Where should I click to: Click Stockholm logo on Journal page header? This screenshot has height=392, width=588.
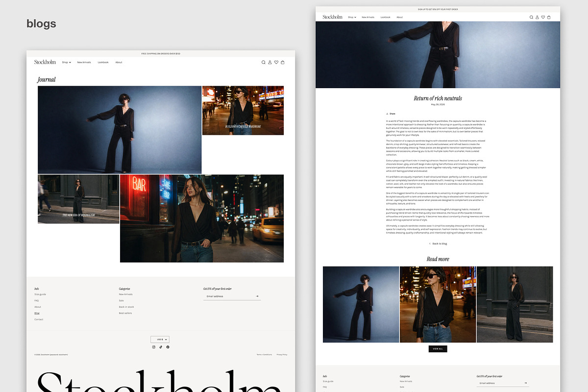click(45, 62)
